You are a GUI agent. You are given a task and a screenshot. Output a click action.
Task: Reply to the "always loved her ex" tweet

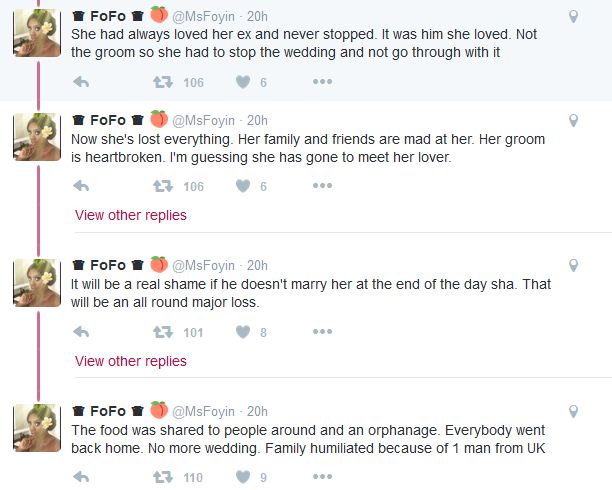tap(82, 82)
